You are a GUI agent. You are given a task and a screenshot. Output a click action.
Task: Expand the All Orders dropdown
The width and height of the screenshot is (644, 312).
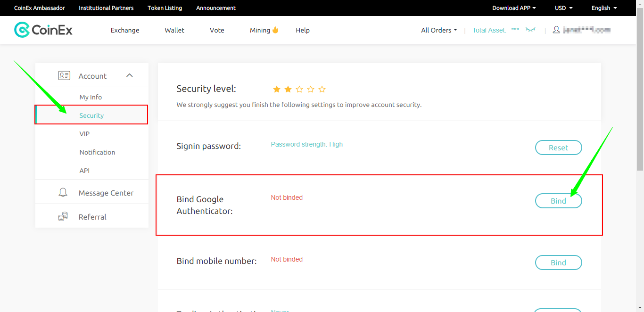tap(439, 30)
